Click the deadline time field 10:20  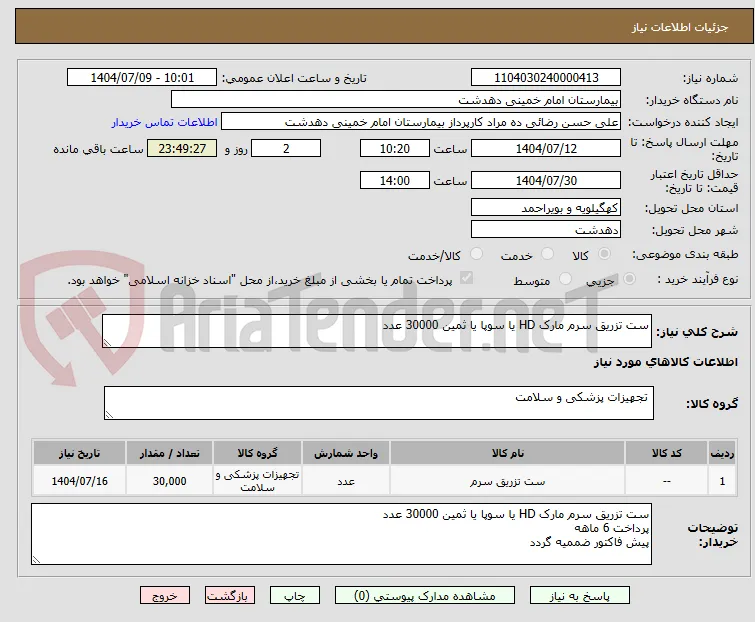pyautogui.click(x=395, y=148)
